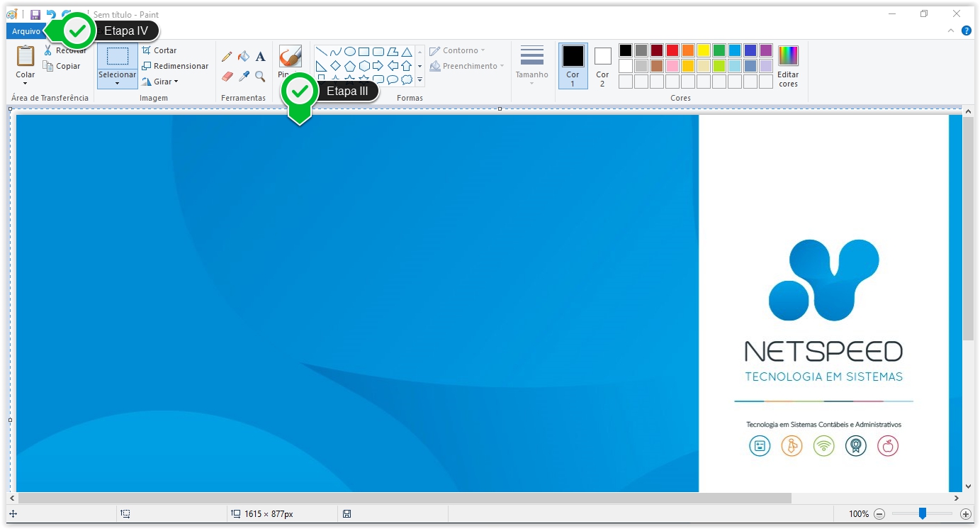
Task: Click the zoom out minus button
Action: [x=879, y=514]
